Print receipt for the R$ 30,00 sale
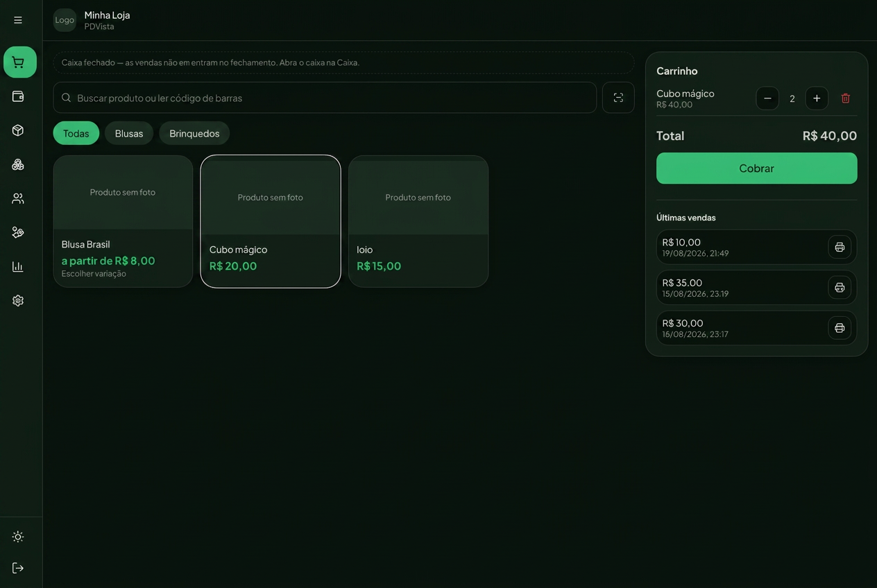 [840, 328]
